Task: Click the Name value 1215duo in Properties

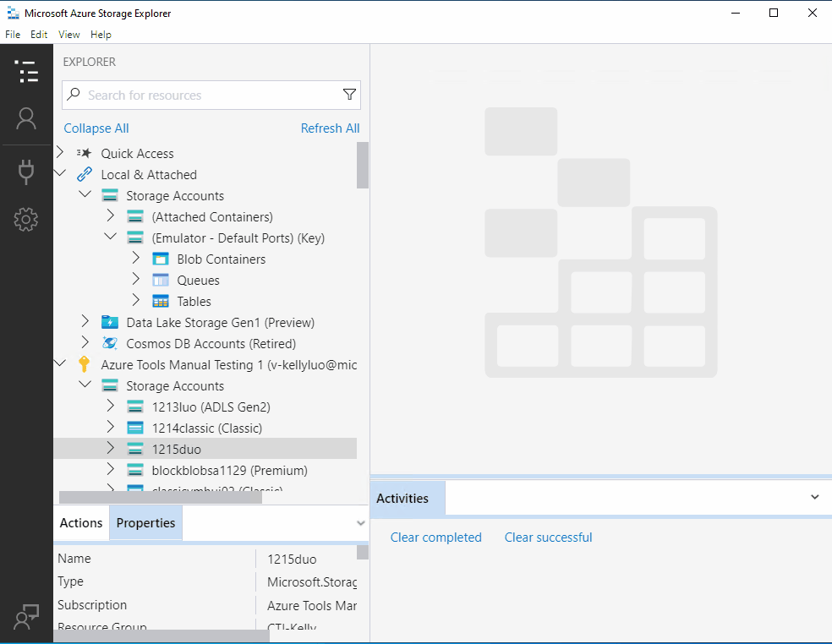Action: [292, 559]
